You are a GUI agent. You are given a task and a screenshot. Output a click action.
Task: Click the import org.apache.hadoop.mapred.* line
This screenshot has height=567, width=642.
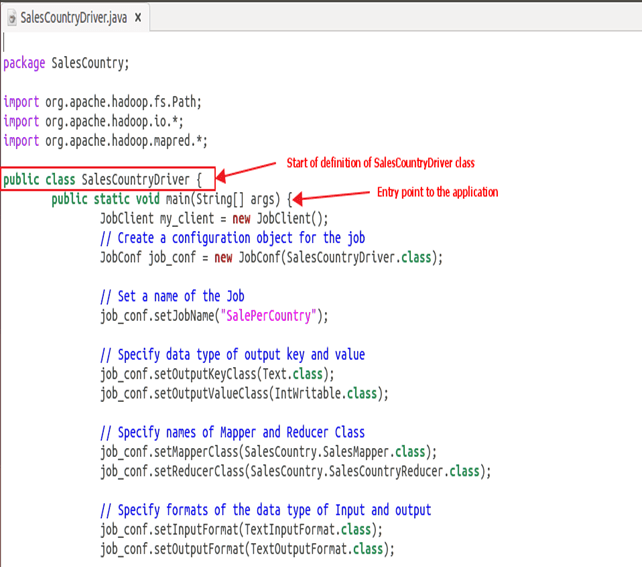pos(105,141)
